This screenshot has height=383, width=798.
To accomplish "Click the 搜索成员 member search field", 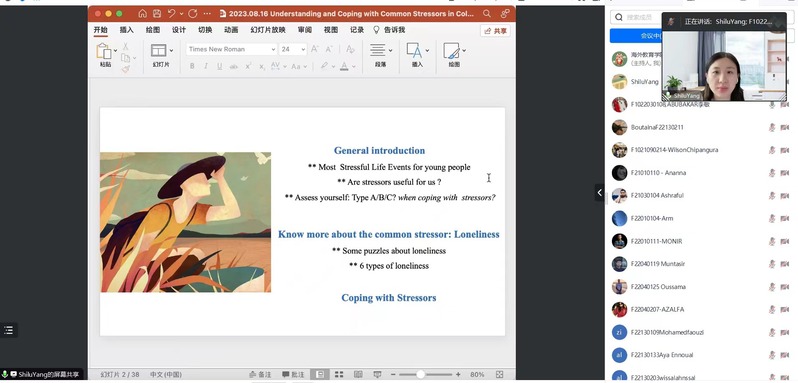I will (x=636, y=17).
